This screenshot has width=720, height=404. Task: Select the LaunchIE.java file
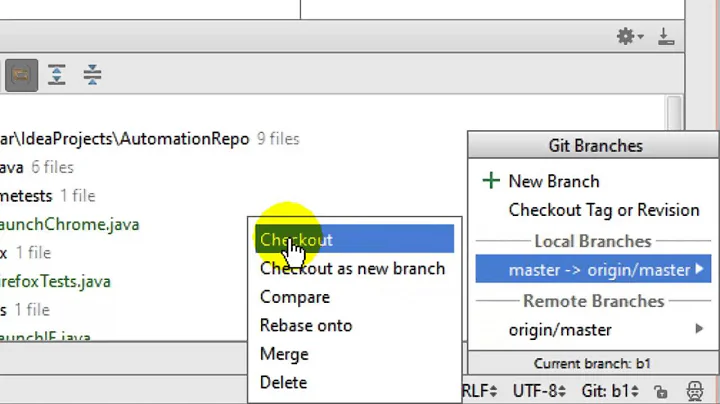[45, 337]
